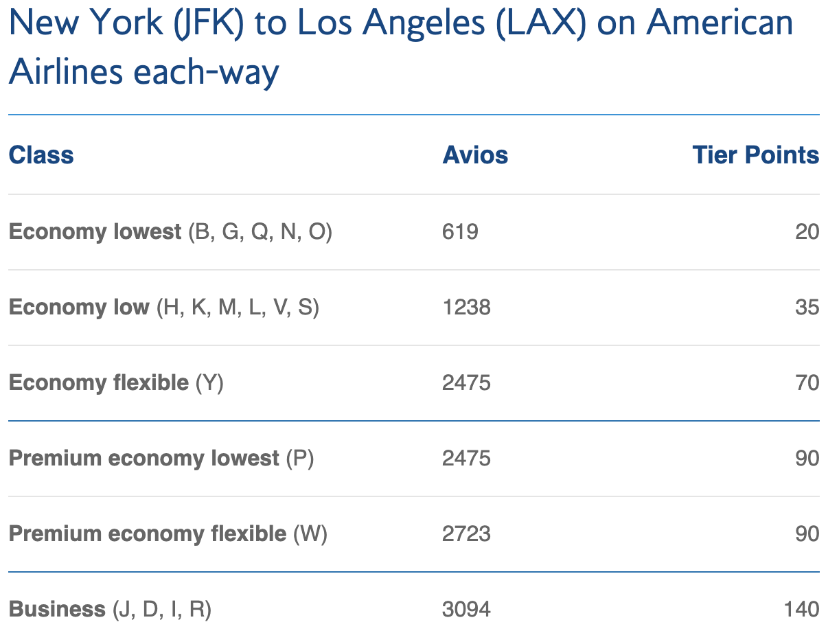Click the Premium economy lowest (P) label
839x644 pixels.
coord(161,458)
